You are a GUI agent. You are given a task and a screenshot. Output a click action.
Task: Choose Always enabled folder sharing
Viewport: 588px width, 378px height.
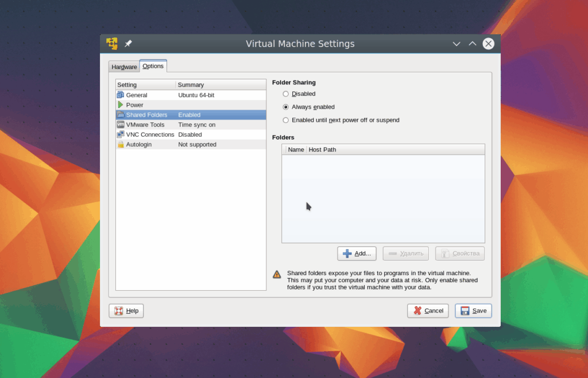[x=286, y=107]
